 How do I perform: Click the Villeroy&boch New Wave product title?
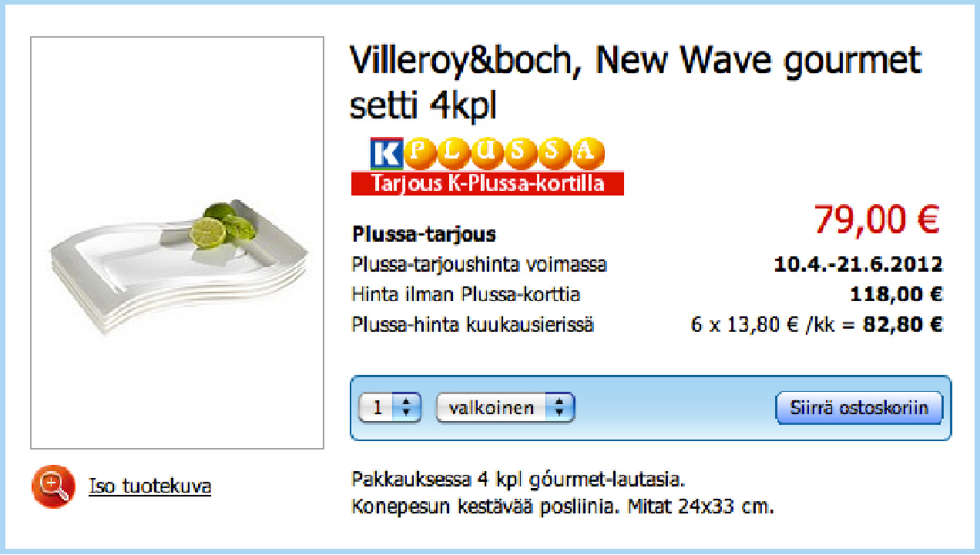click(636, 82)
